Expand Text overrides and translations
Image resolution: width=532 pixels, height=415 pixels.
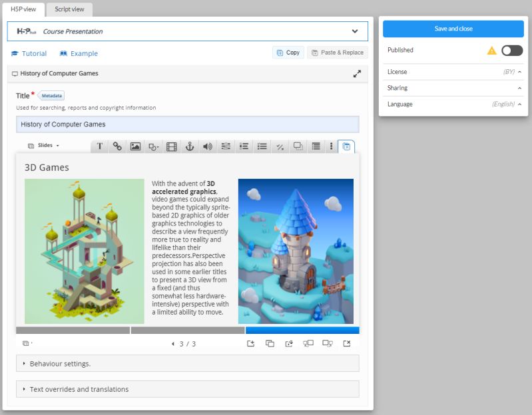click(187, 389)
